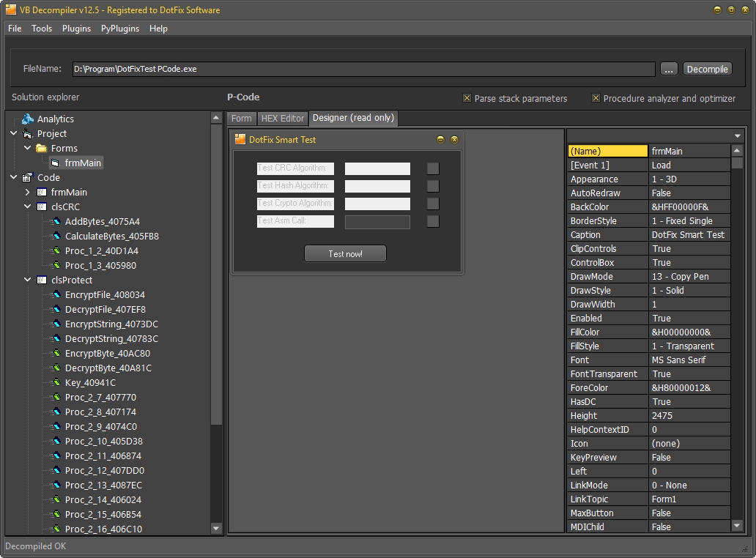Click the clsCRC module icon

pos(42,207)
